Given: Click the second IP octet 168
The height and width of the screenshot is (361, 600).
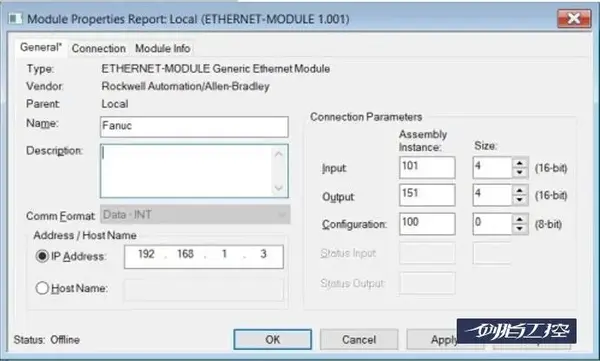Looking at the screenshot, I should coord(185,254).
